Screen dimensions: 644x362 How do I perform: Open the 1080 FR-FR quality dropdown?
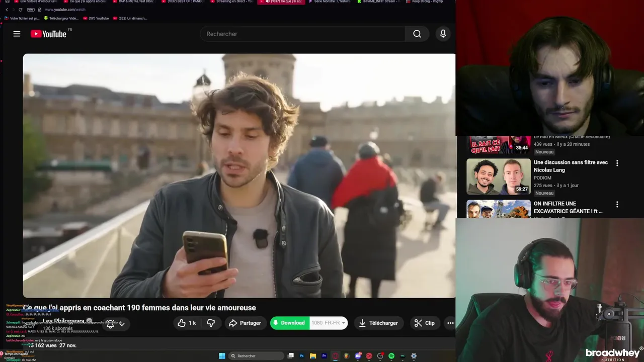point(329,323)
